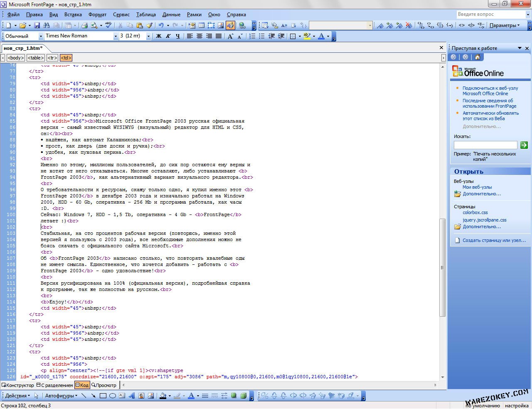Select the Rectangle drawing tool

click(103, 396)
